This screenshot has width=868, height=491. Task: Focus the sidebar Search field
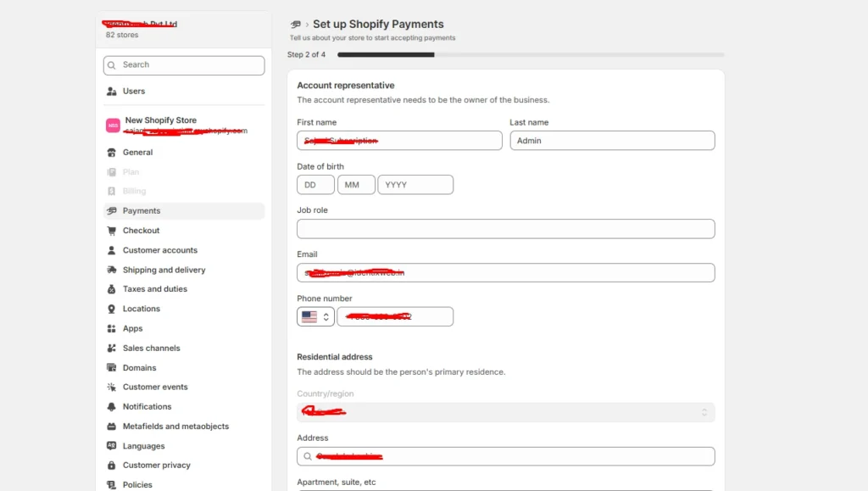pyautogui.click(x=184, y=65)
